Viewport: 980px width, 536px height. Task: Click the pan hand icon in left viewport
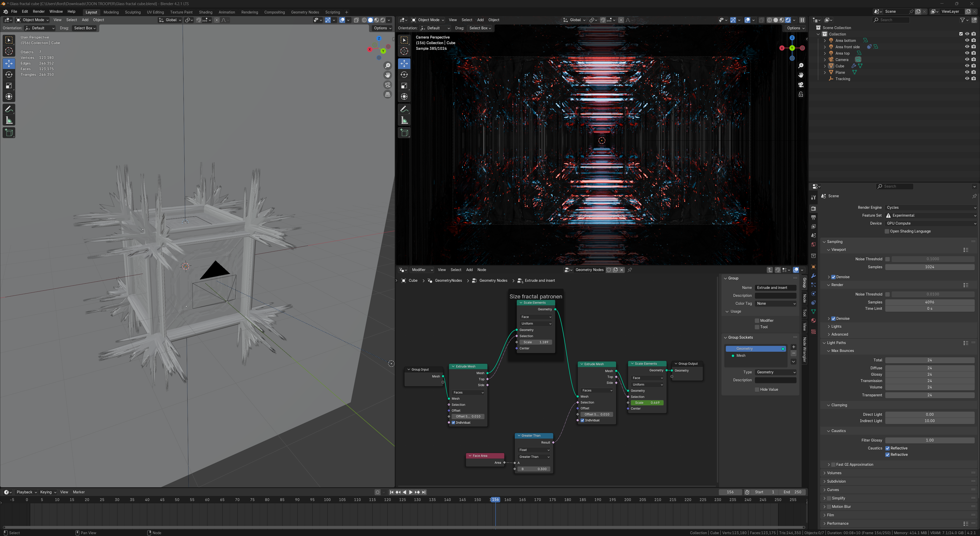388,75
